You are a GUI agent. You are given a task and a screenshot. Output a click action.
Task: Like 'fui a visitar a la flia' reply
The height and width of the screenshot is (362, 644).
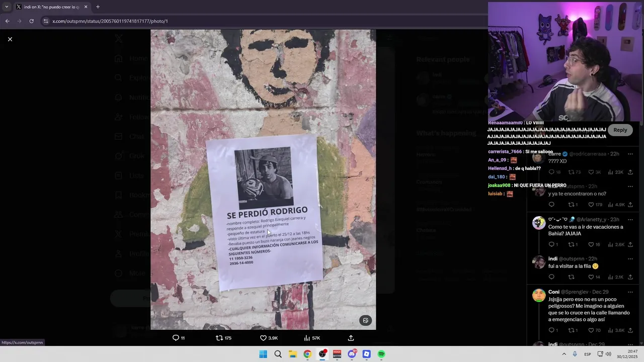point(594,277)
